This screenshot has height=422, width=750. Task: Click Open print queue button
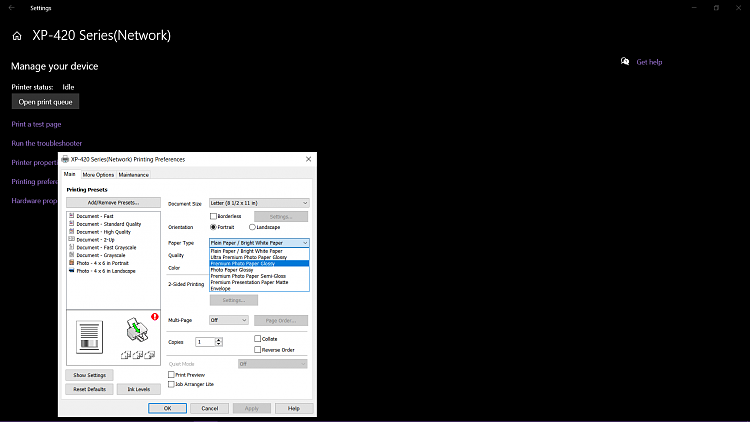click(x=45, y=102)
